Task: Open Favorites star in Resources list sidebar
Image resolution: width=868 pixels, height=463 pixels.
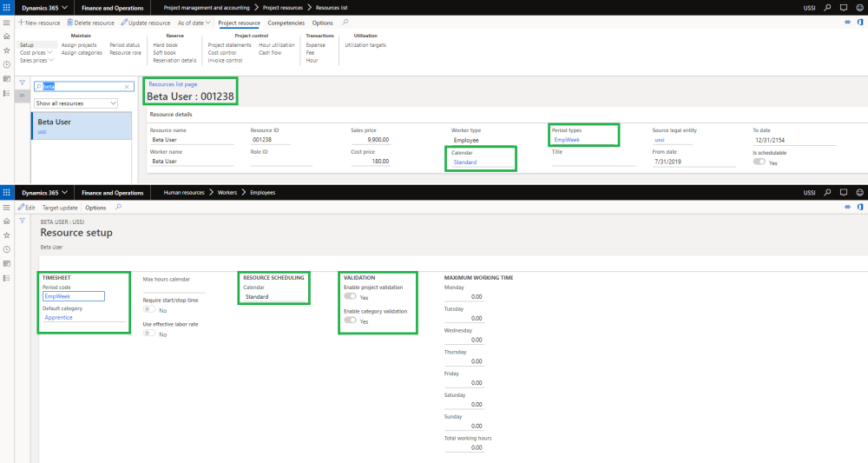Action: point(7,50)
